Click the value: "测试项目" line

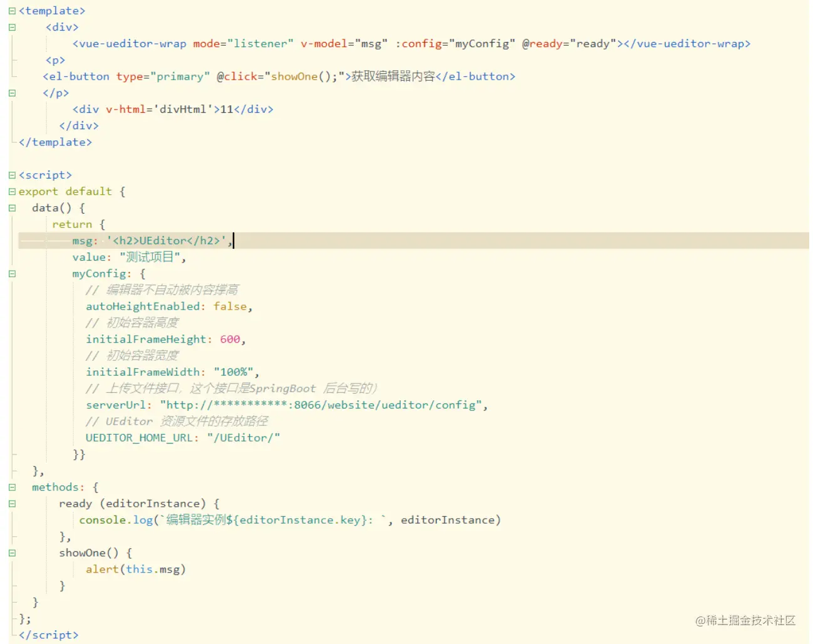point(129,257)
